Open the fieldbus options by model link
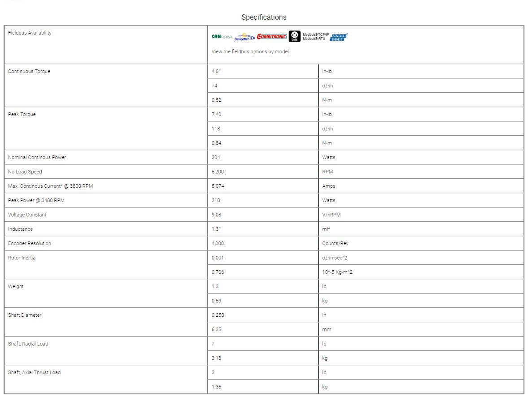The height and width of the screenshot is (397, 532). [x=250, y=52]
